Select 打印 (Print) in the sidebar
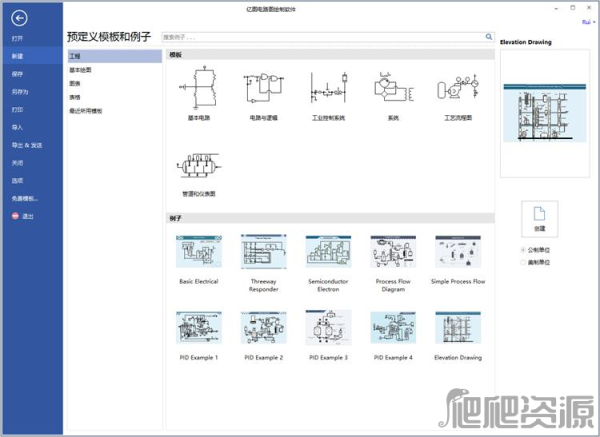Screen dimensions: 600x437 (17, 109)
